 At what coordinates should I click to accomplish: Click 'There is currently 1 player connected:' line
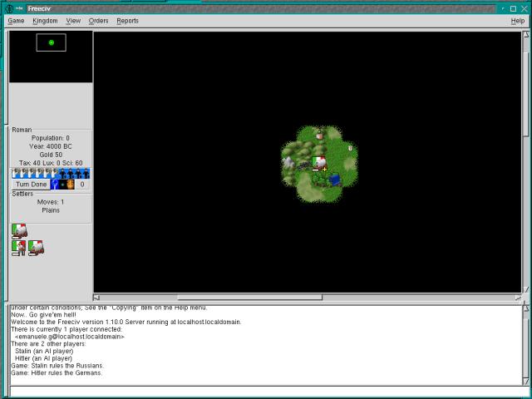pyautogui.click(x=66, y=329)
